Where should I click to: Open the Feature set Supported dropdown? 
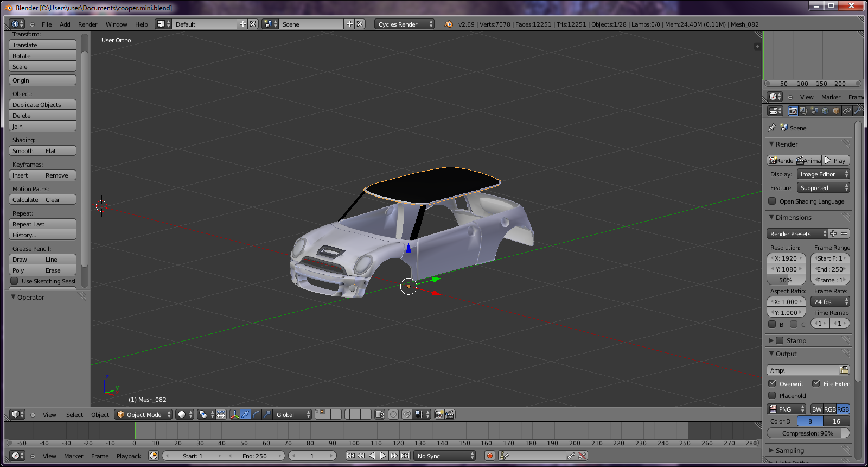[823, 187]
